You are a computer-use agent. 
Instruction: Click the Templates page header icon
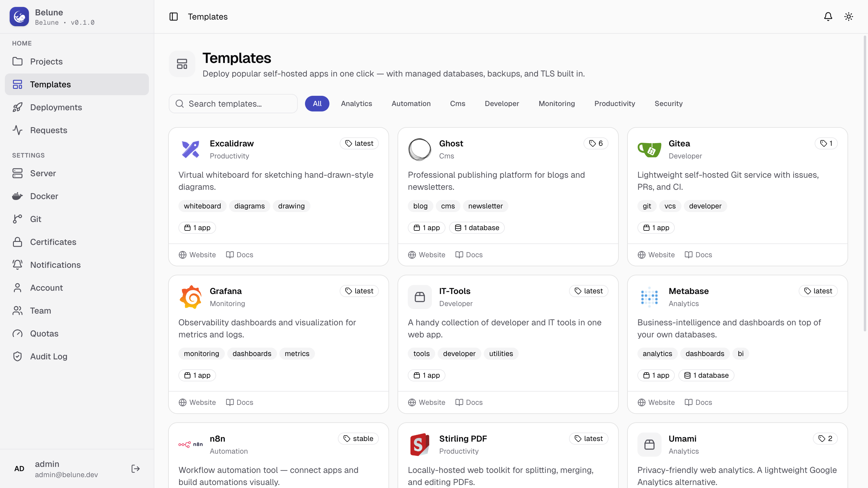click(x=182, y=64)
